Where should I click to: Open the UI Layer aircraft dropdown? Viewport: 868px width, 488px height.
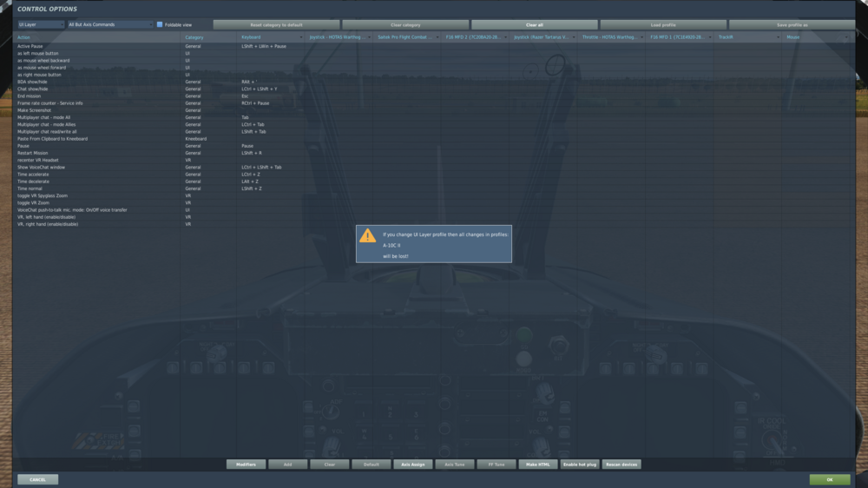[41, 24]
